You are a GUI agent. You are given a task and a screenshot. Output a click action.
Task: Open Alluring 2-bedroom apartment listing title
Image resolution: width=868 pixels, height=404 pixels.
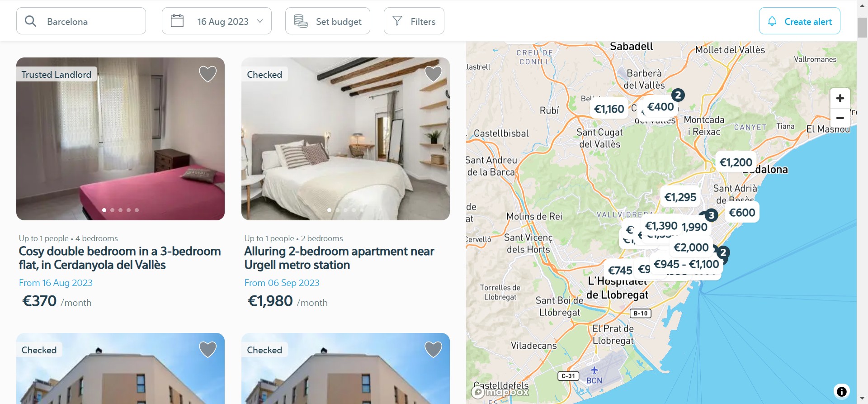(339, 258)
